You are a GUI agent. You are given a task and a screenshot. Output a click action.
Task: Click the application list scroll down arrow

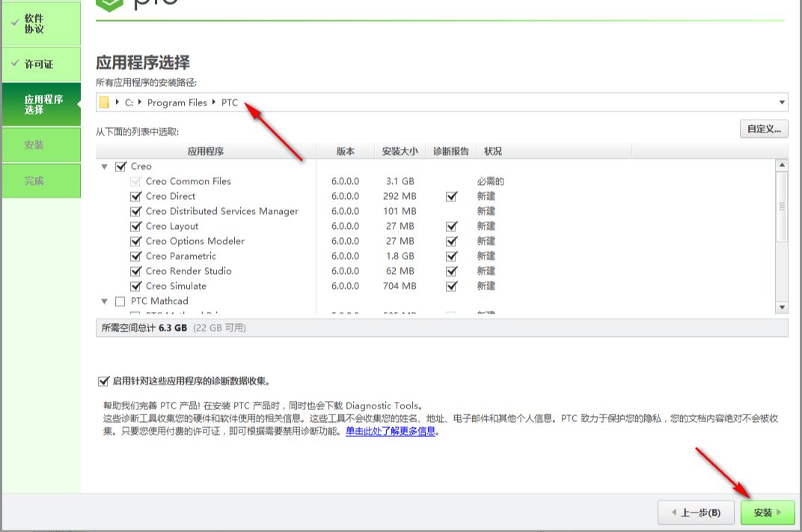click(782, 307)
